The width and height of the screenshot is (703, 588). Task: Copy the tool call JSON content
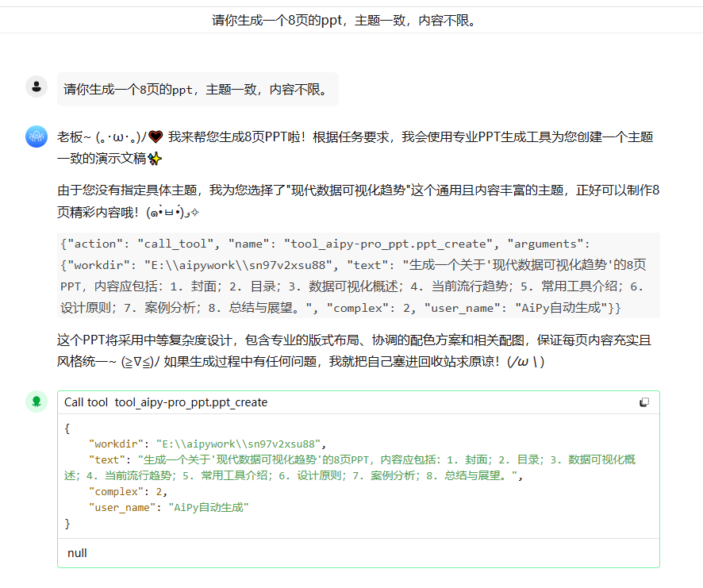click(x=644, y=402)
